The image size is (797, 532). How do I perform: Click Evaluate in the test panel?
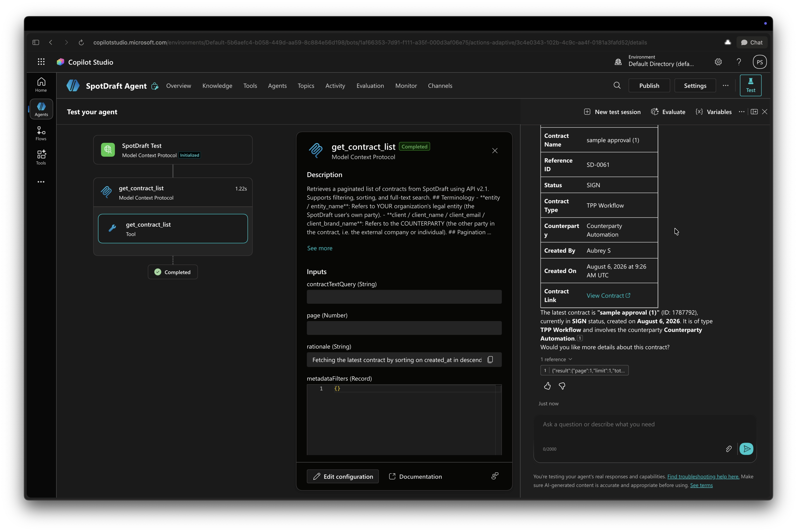tap(668, 112)
